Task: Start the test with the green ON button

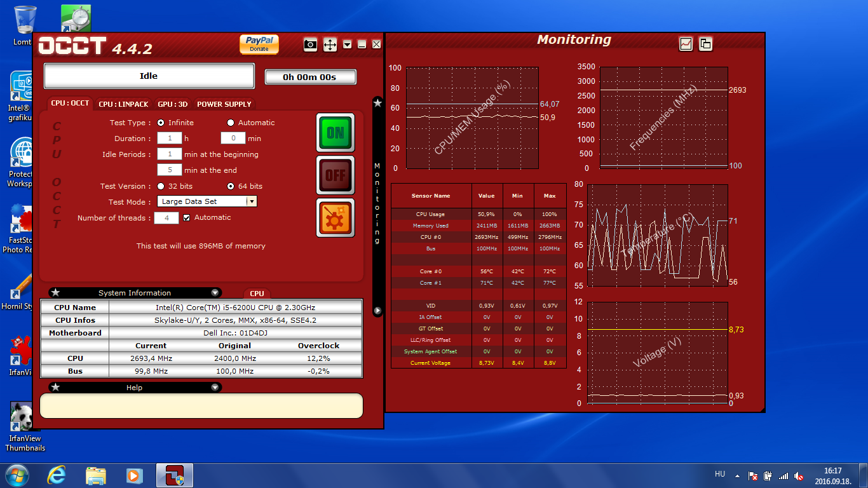Action: pyautogui.click(x=335, y=133)
